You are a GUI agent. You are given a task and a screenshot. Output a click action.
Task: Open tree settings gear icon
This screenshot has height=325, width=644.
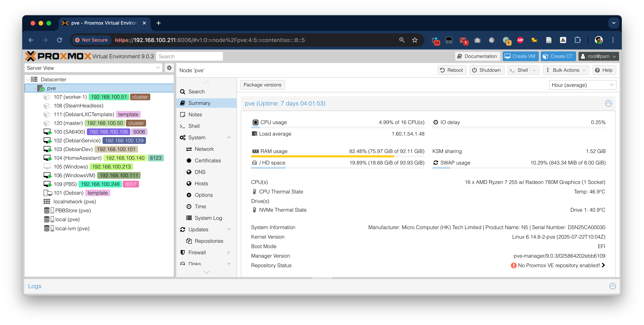coord(169,68)
